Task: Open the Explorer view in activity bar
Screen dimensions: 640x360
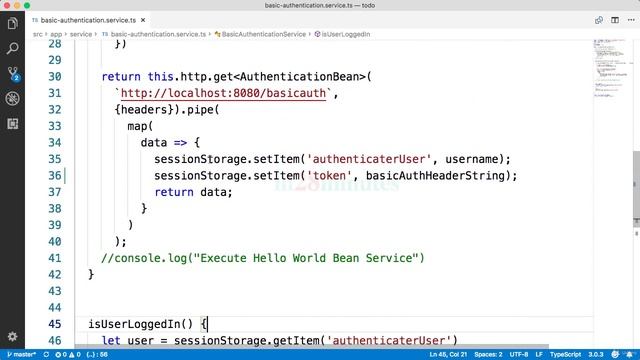Action: (x=12, y=24)
